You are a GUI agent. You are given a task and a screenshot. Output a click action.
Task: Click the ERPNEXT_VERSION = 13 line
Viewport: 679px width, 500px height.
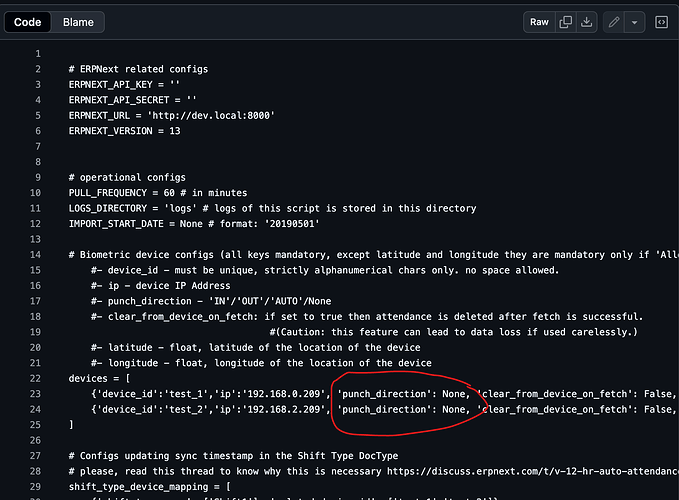pyautogui.click(x=124, y=131)
